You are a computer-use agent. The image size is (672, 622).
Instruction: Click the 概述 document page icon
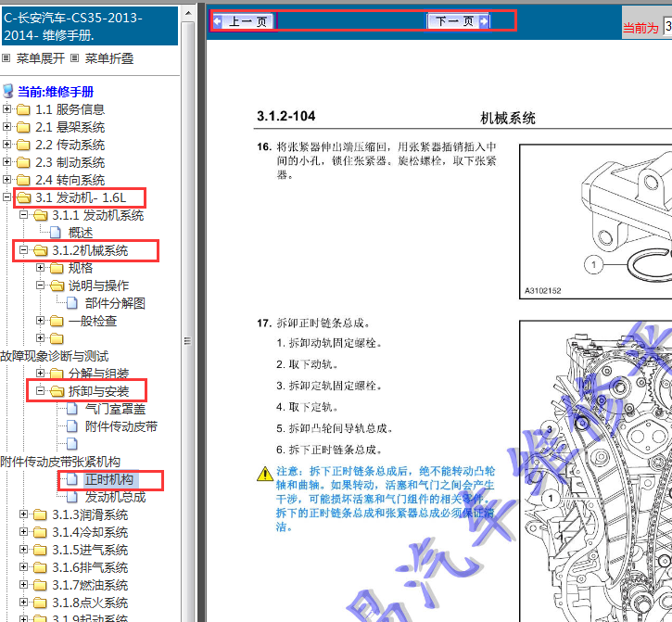click(x=57, y=233)
